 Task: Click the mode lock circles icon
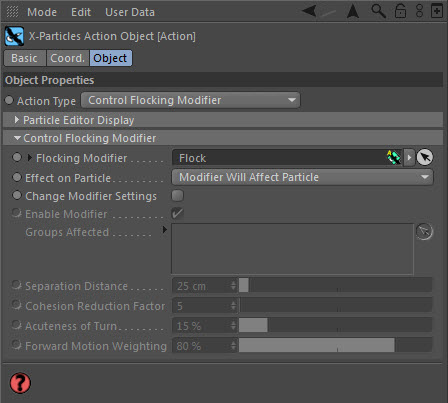[x=419, y=11]
